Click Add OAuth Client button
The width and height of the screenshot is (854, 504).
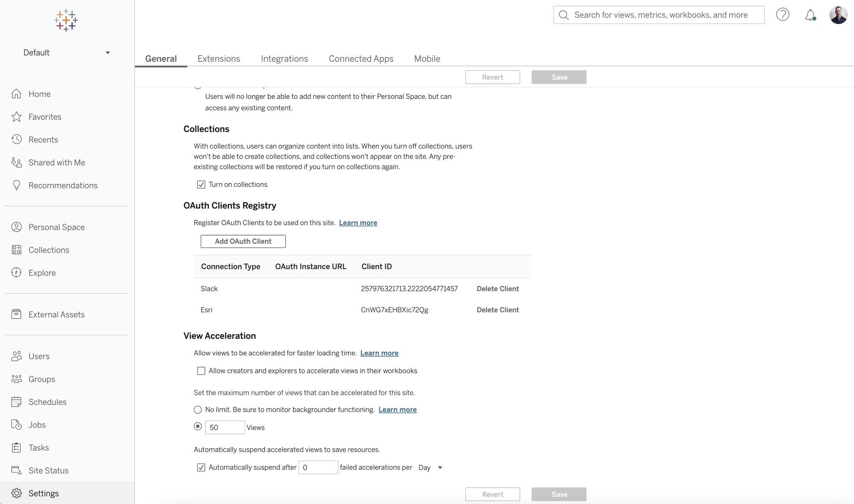click(243, 241)
